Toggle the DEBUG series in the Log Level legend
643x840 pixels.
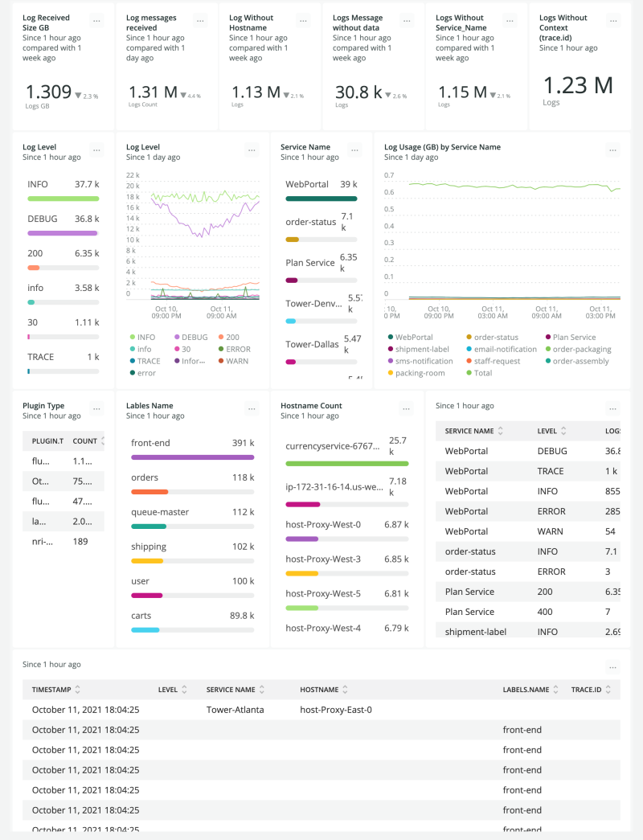point(190,337)
